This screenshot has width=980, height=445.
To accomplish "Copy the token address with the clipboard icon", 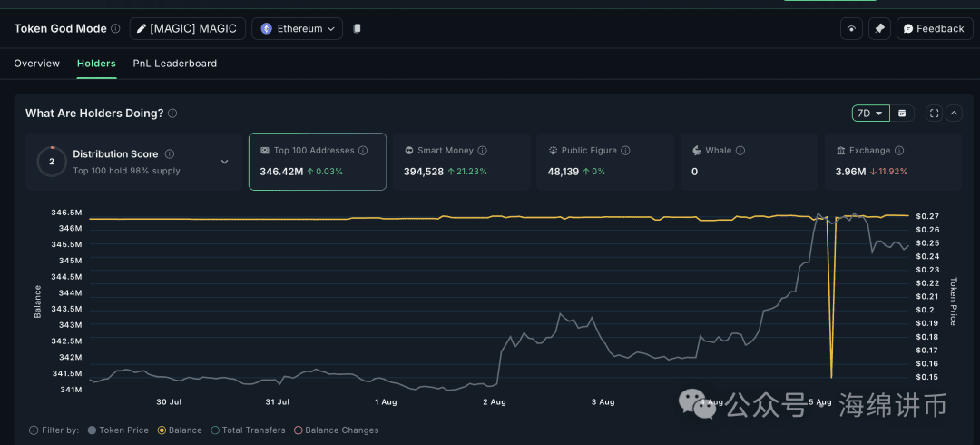I will (357, 29).
